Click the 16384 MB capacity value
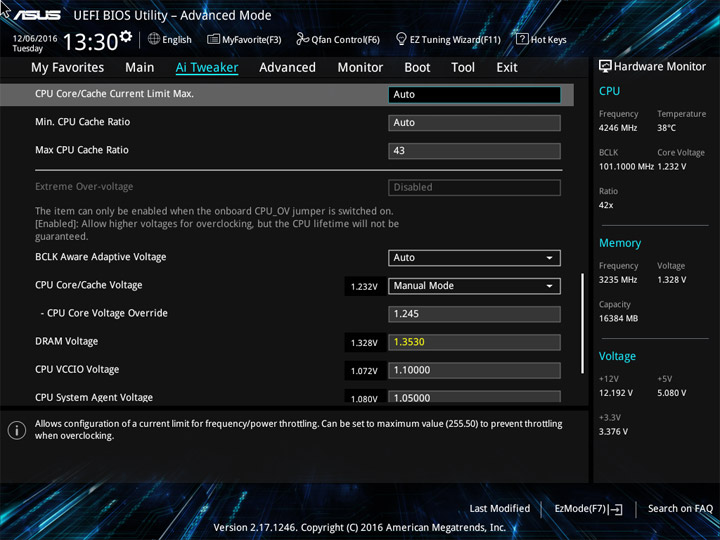Viewport: 720px width, 540px height. [619, 318]
